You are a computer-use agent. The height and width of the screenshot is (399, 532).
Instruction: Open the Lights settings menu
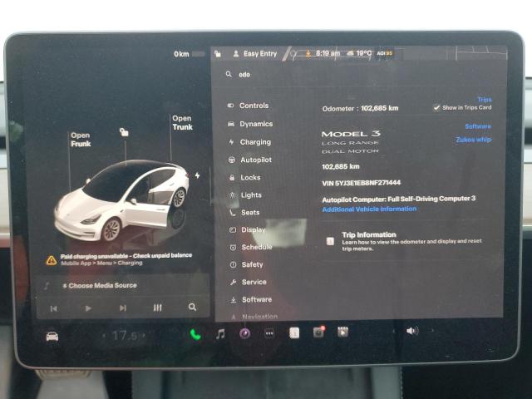pos(246,195)
